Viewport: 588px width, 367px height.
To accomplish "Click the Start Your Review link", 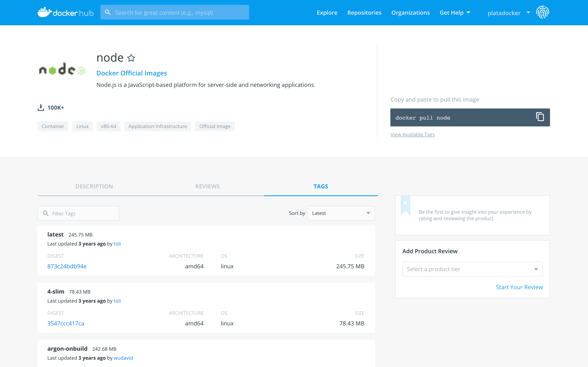I will pos(519,287).
